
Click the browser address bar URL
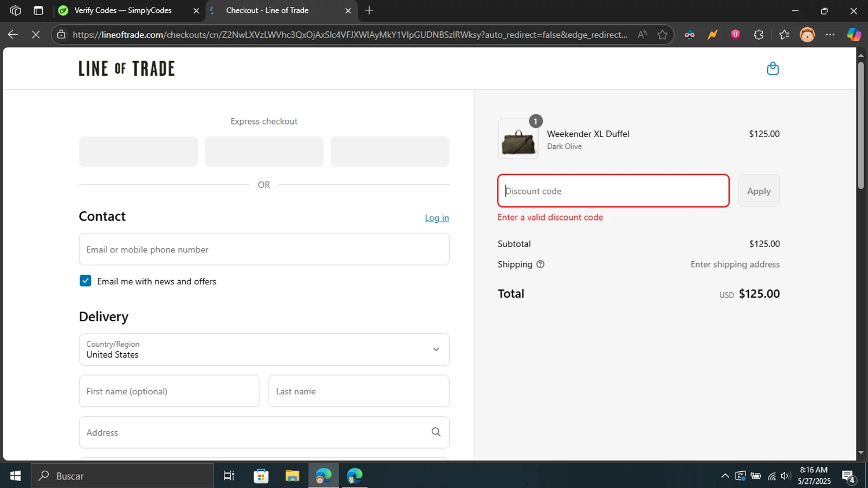(350, 35)
